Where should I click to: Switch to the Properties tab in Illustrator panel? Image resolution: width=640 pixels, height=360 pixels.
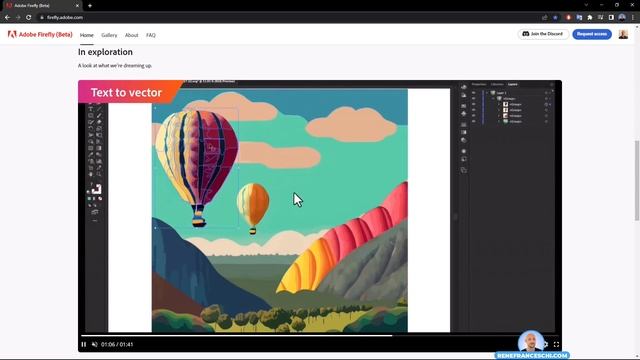pyautogui.click(x=479, y=84)
